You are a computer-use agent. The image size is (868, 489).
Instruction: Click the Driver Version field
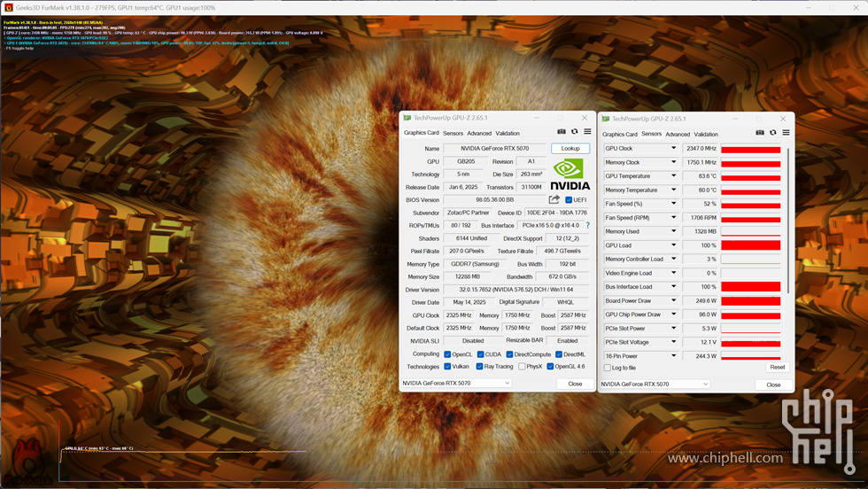tap(515, 290)
